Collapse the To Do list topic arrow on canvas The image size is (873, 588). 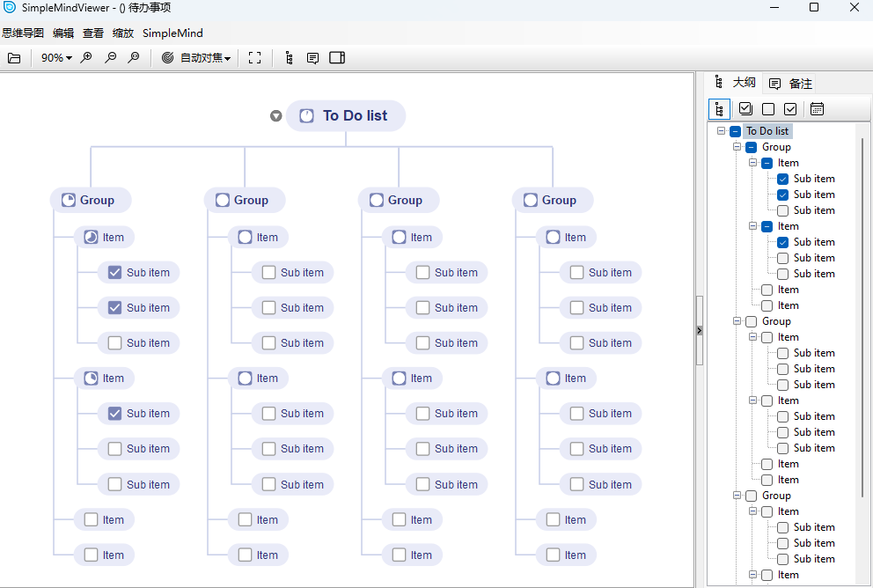(x=276, y=116)
